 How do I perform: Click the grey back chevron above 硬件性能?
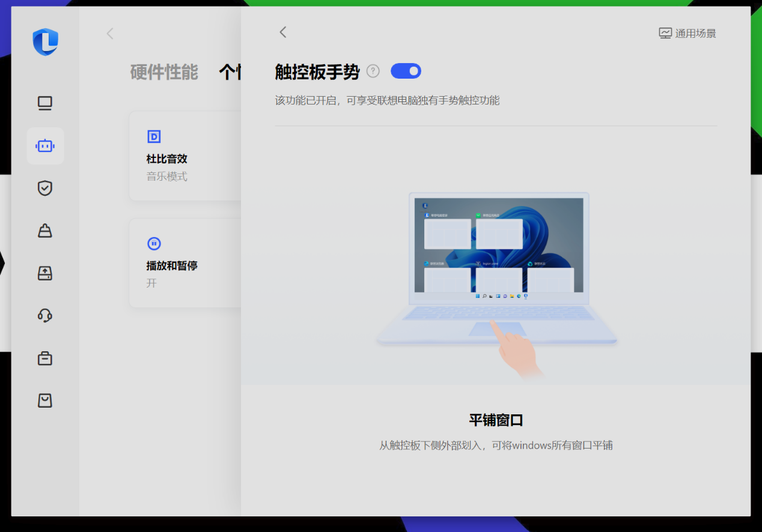(110, 34)
